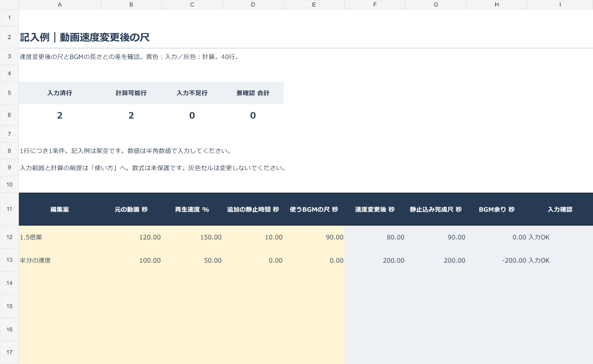Click the 要確認 合計 summary label
This screenshot has height=364, width=593.
click(x=253, y=93)
